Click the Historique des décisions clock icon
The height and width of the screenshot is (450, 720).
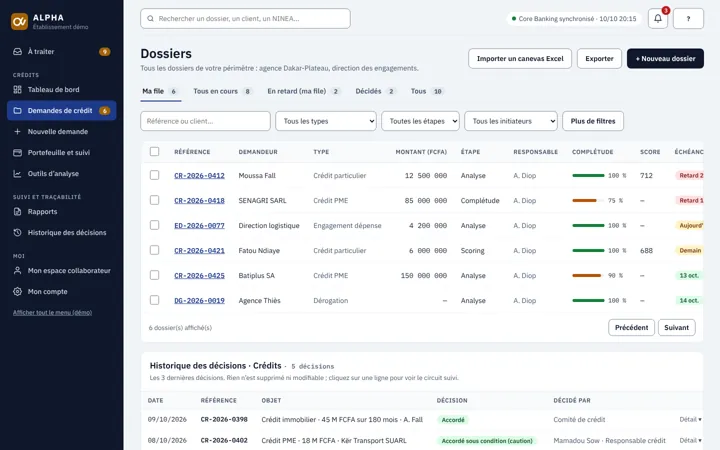17,232
